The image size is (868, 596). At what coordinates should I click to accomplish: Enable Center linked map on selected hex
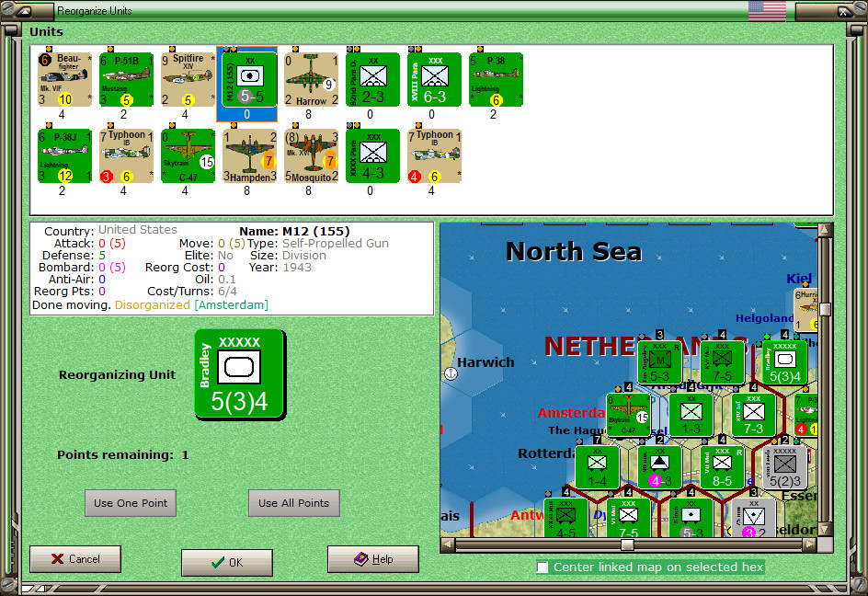(x=542, y=567)
